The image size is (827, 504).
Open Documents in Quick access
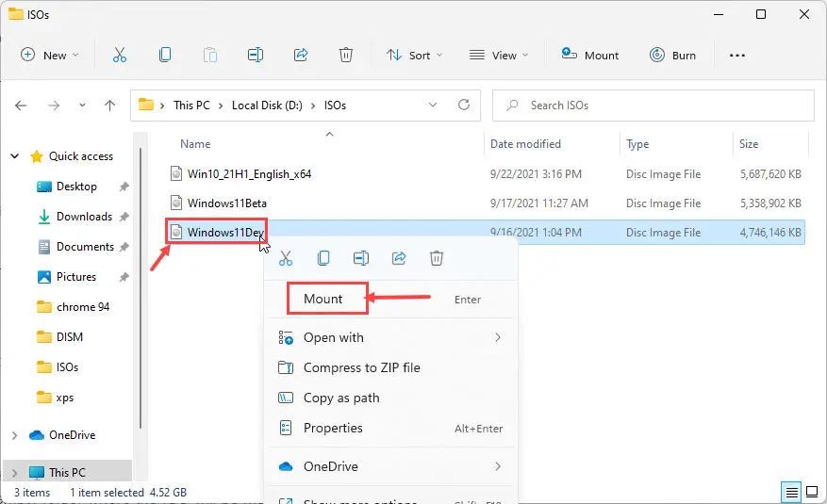pos(74,247)
